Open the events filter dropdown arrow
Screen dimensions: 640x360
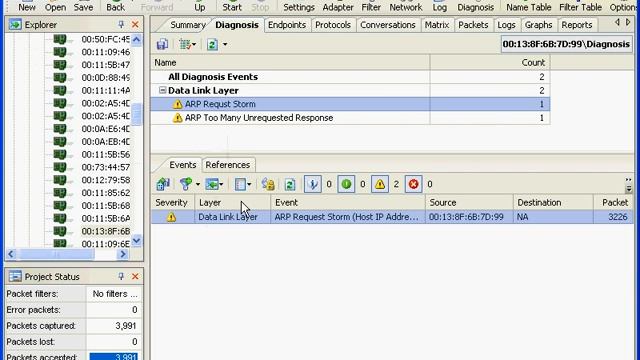198,184
